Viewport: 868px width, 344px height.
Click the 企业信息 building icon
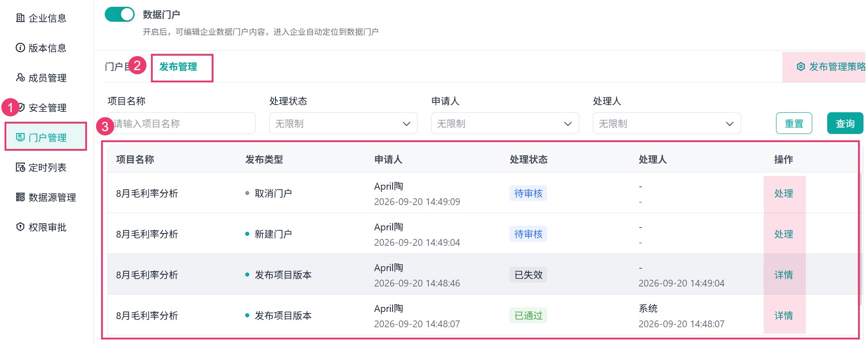(x=20, y=18)
